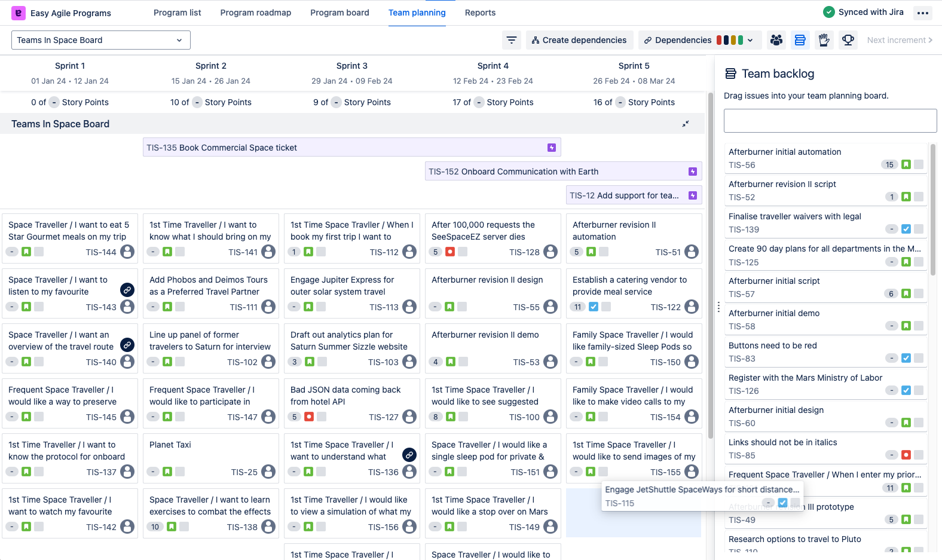Click assignee avatar on TIS-25 card
The height and width of the screenshot is (560, 942).
pos(268,472)
